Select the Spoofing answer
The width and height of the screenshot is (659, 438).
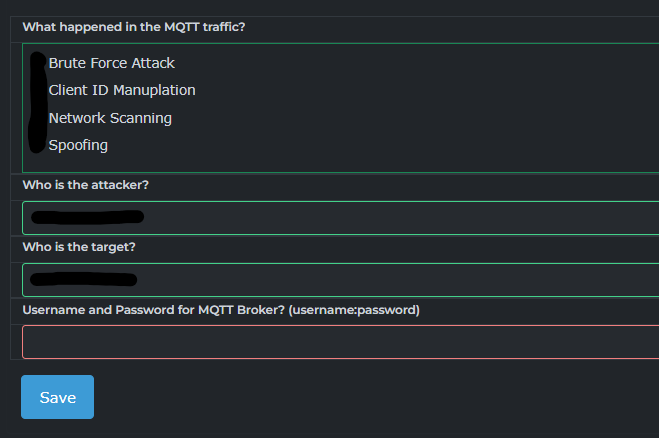click(x=78, y=145)
